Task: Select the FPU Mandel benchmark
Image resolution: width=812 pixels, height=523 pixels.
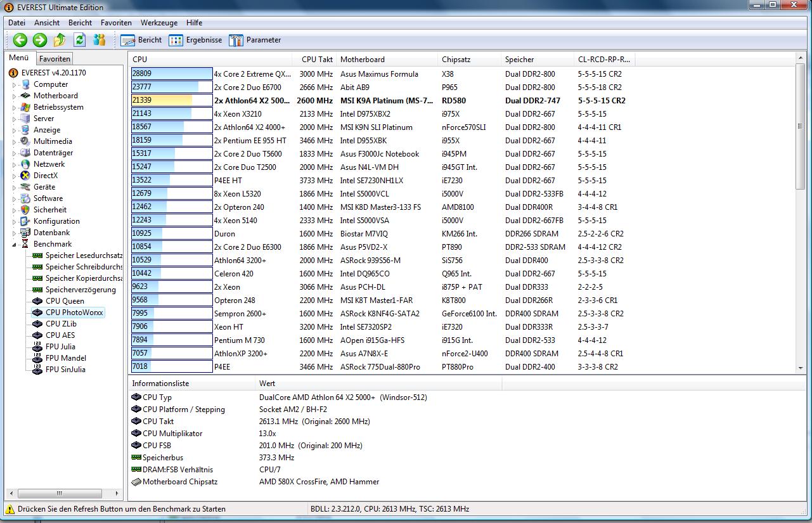Action: coord(66,358)
